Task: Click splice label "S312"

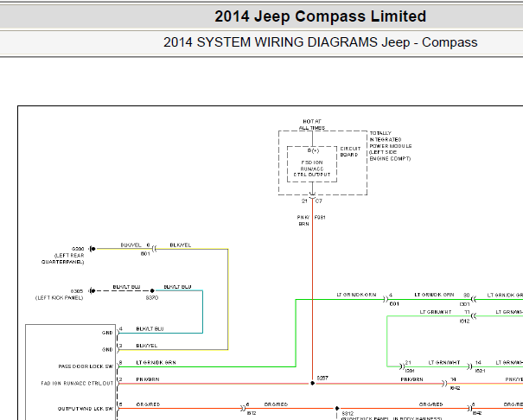Action: [348, 414]
